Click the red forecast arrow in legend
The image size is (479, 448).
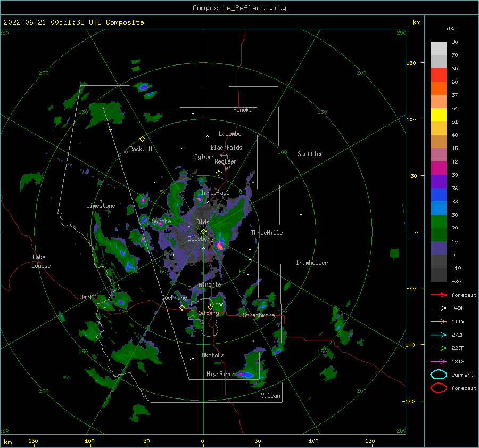[439, 295]
